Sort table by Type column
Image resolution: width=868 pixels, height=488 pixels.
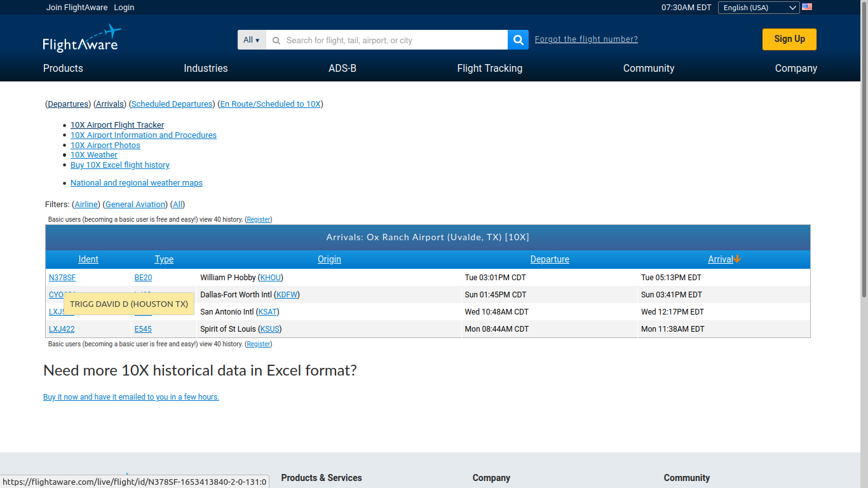point(164,259)
